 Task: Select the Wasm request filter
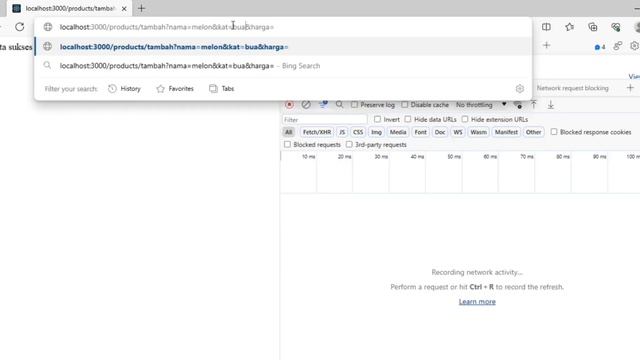point(478,132)
